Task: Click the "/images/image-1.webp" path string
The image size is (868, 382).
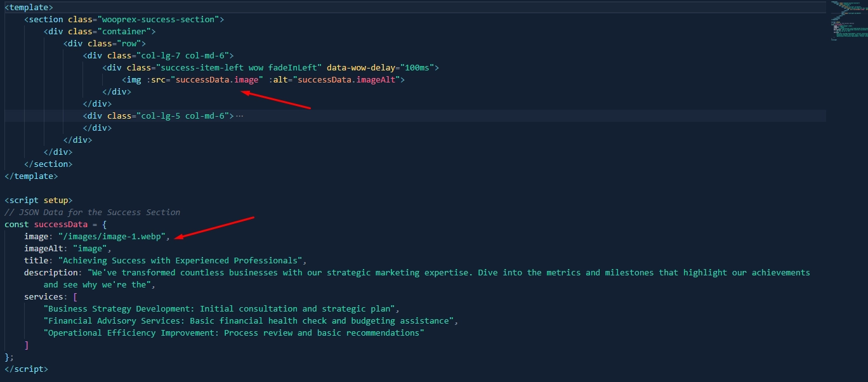Action: pyautogui.click(x=114, y=236)
